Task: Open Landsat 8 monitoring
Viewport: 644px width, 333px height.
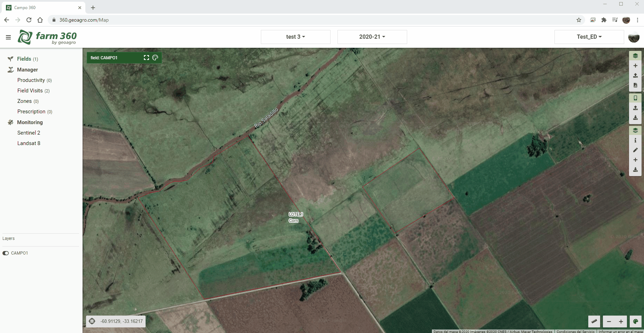Action: tap(29, 143)
